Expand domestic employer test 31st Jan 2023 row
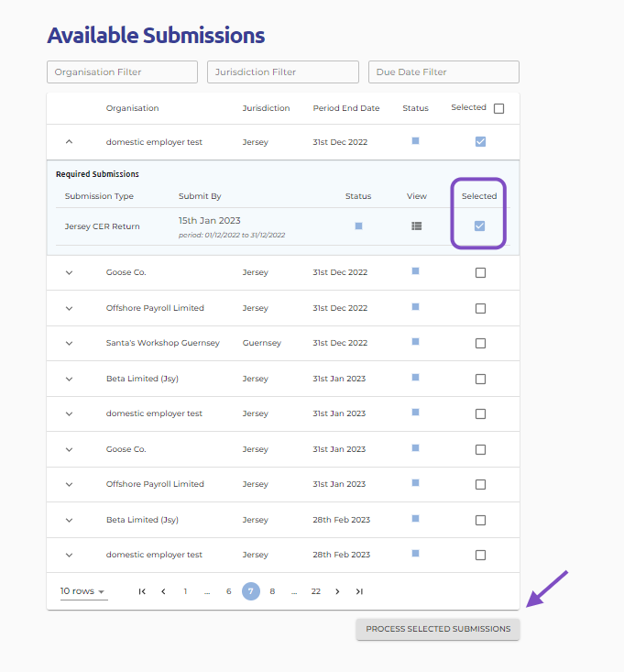The height and width of the screenshot is (672, 624). click(x=69, y=414)
